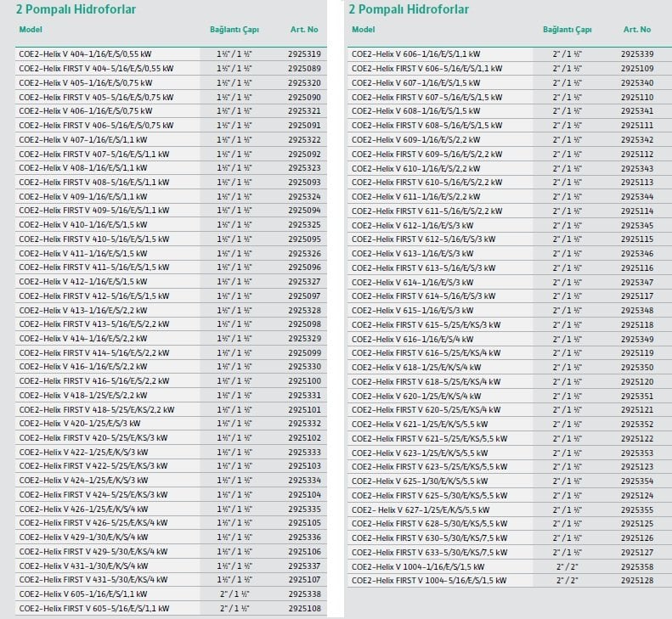Select row COE2-Helix V 404-1/16/E/S/0,55 kW
672x619 pixels.
point(171,54)
